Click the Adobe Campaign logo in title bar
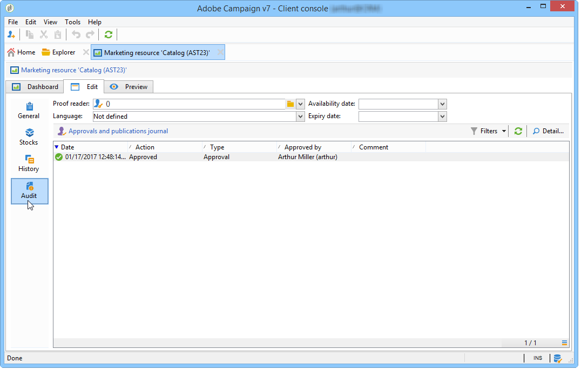 (10, 8)
